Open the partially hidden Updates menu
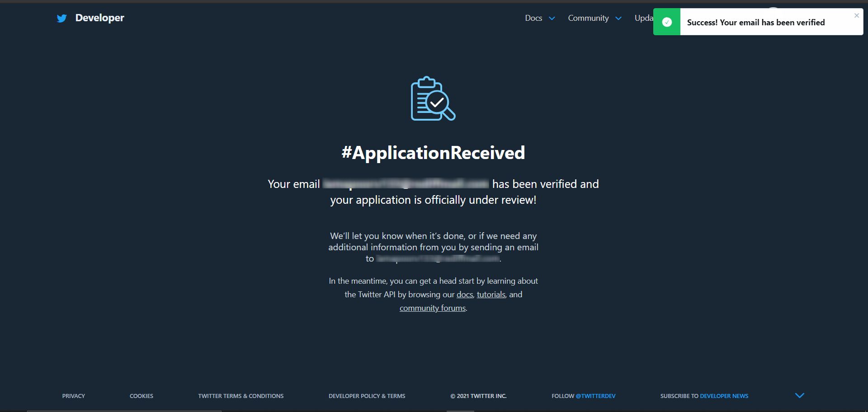Screen dimensions: 868x412 click(644, 18)
